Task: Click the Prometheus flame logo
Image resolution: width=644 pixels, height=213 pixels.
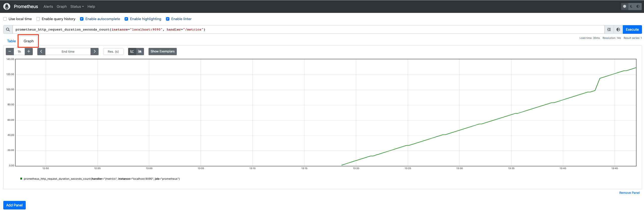Action: (x=7, y=6)
